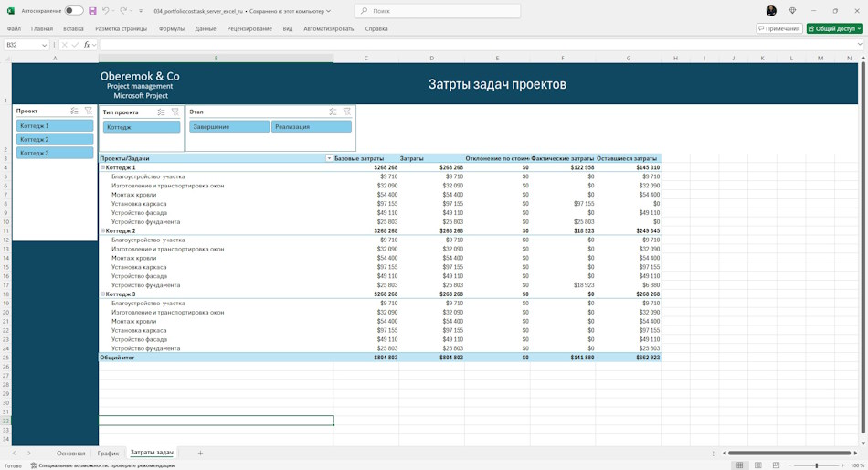Image resolution: width=868 pixels, height=470 pixels.
Task: Switch to Normal view in status bar
Action: (739, 465)
